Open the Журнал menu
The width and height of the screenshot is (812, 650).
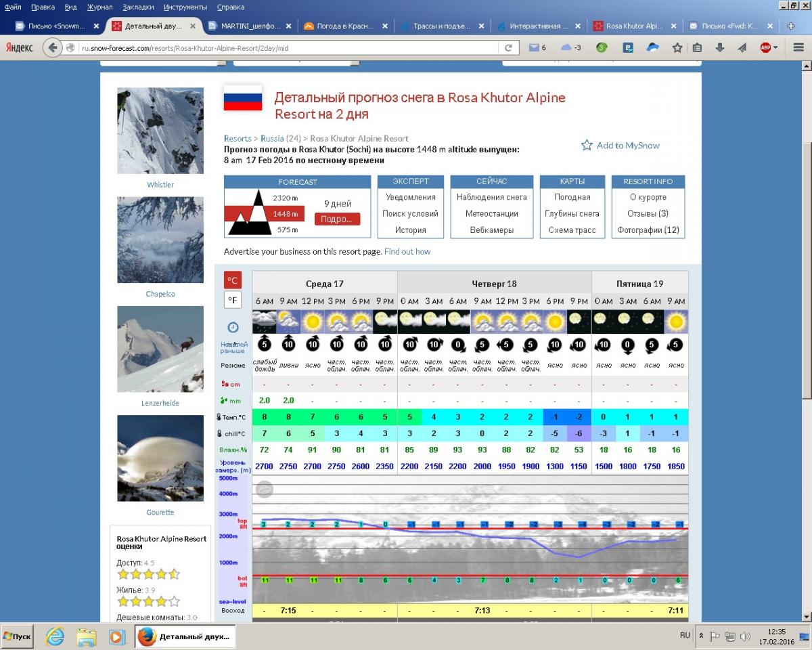click(x=100, y=7)
